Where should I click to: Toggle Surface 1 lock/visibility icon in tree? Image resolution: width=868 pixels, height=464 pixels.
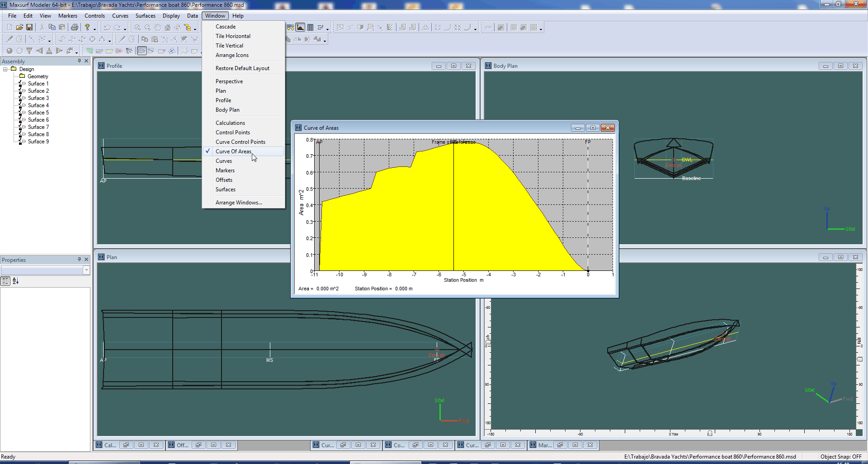pyautogui.click(x=21, y=84)
